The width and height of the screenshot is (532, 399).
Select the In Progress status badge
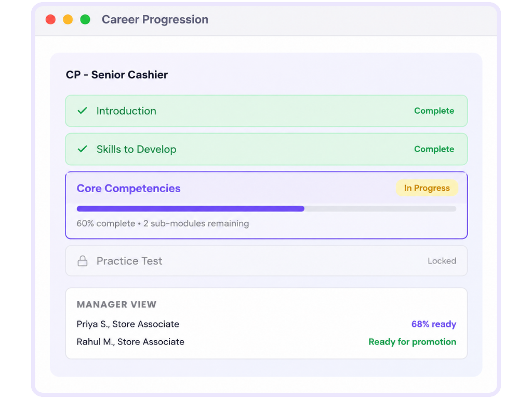click(x=427, y=188)
